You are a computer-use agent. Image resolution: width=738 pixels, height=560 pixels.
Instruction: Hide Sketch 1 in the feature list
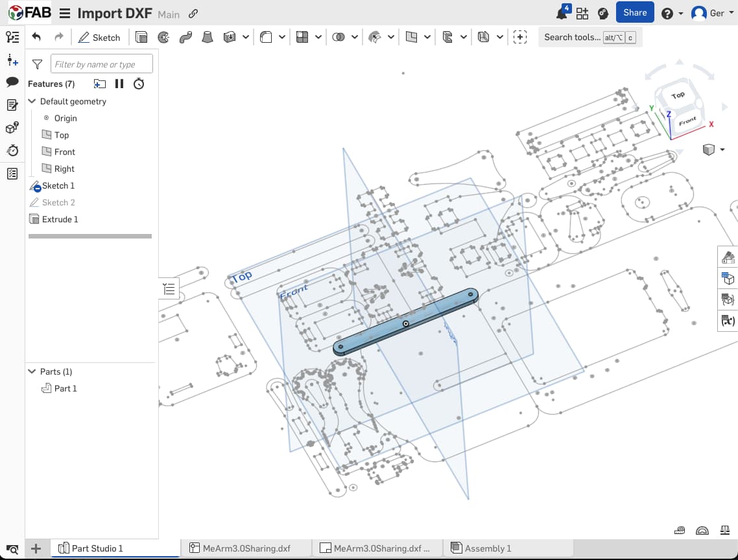pyautogui.click(x=36, y=188)
